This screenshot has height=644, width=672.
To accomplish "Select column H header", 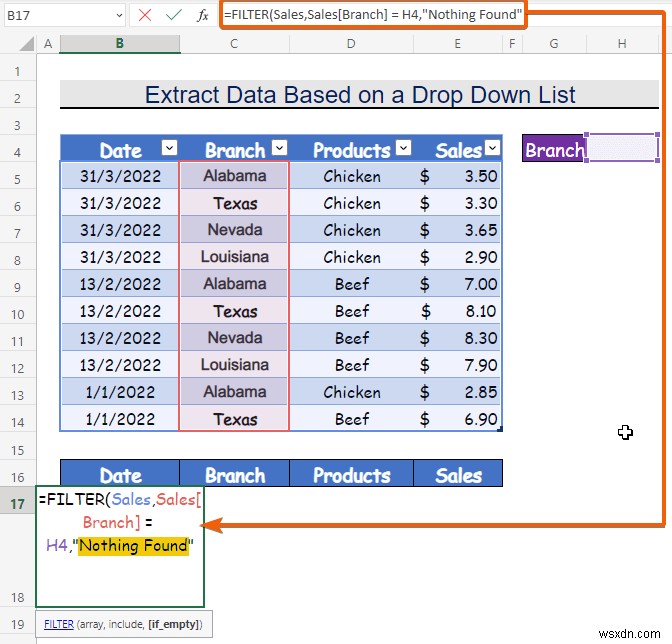I will click(x=622, y=43).
